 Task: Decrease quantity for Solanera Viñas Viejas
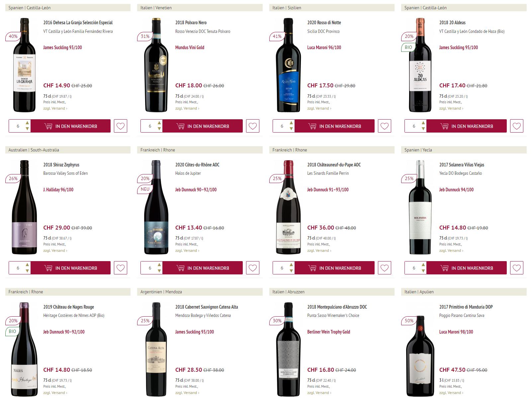(x=423, y=271)
